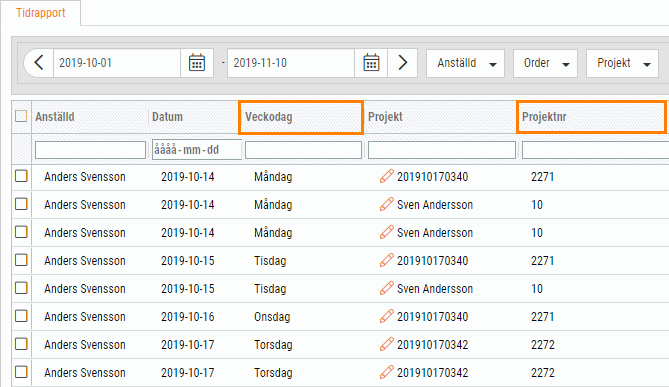Screen dimensions: 669x387
Task: Click the Datum filter åååå-mm-dd field
Action: pos(197,150)
